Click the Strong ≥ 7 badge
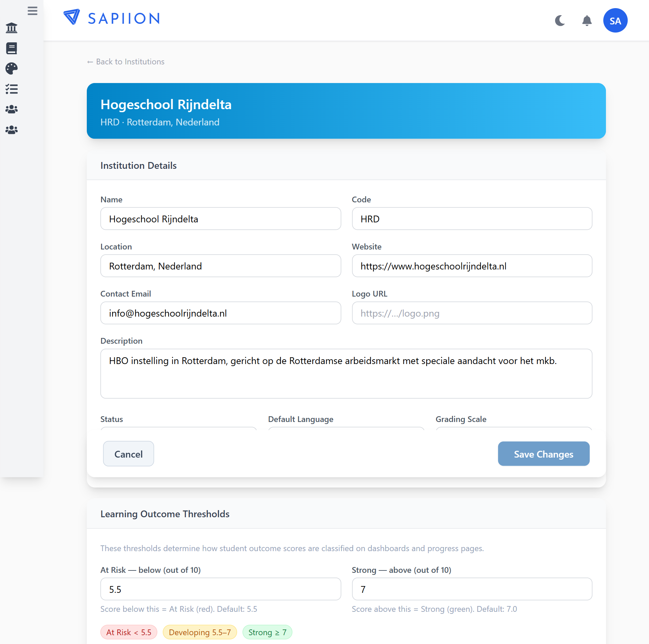Screen dimensions: 649x644 [267, 632]
